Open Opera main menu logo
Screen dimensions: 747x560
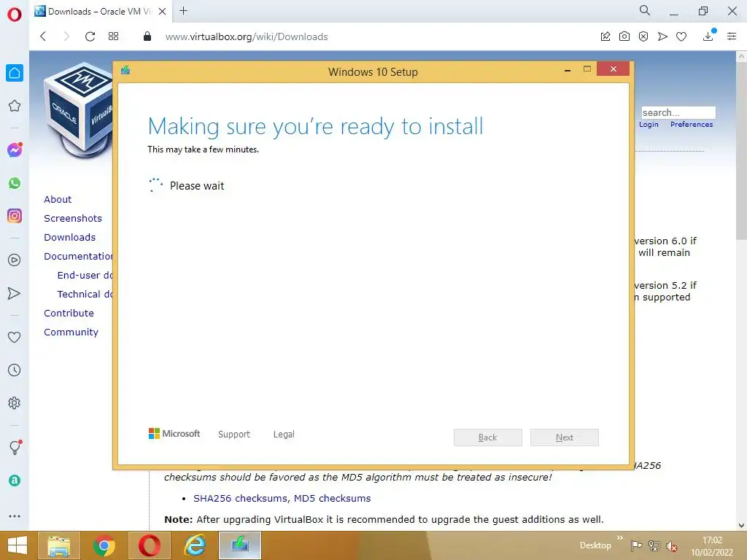click(15, 15)
